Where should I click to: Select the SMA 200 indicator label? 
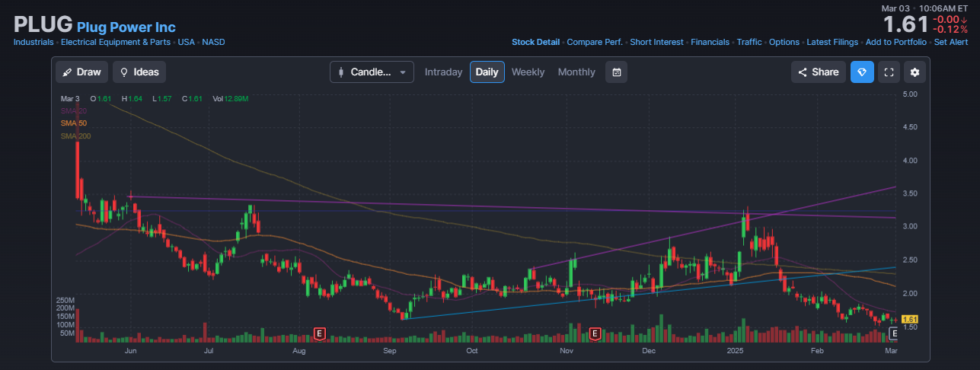point(75,136)
